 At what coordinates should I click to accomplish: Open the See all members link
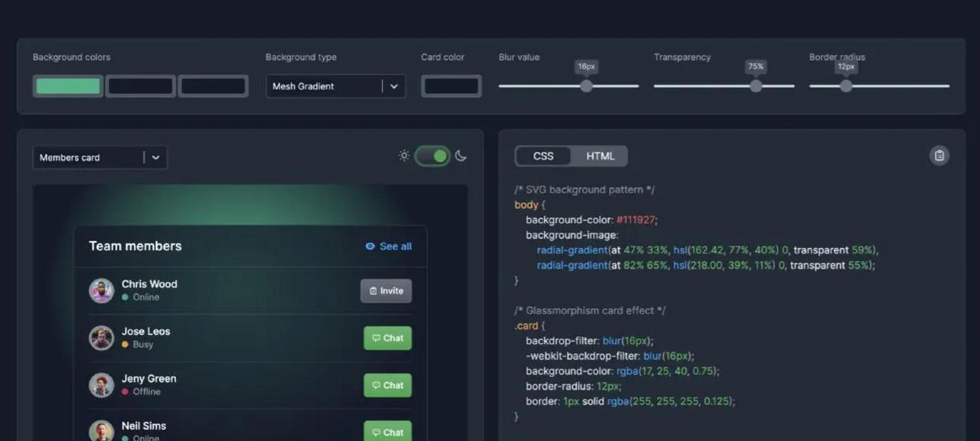tap(395, 247)
